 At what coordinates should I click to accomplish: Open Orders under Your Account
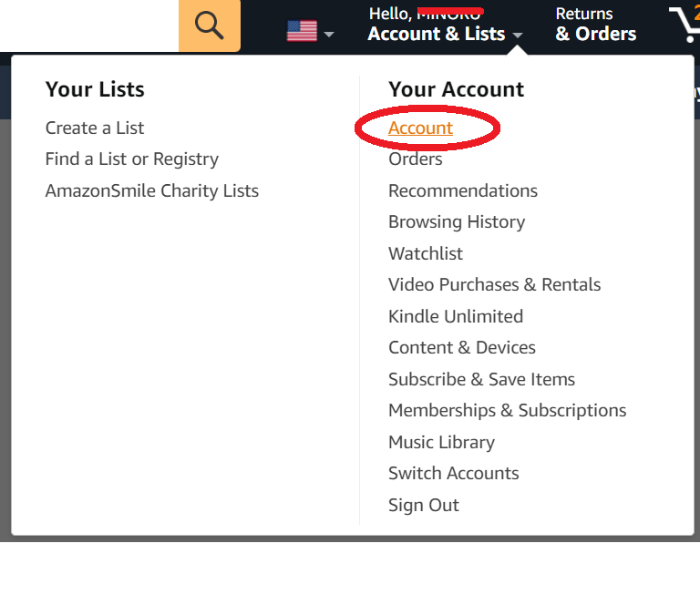pyautogui.click(x=416, y=159)
